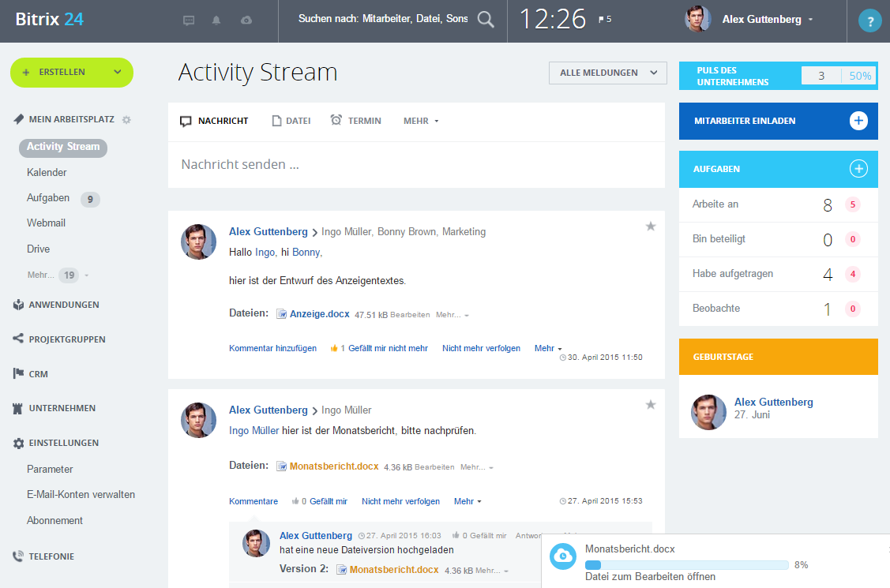Click the notifications bell icon
Screen dimensions: 890x588
[x=216, y=21]
